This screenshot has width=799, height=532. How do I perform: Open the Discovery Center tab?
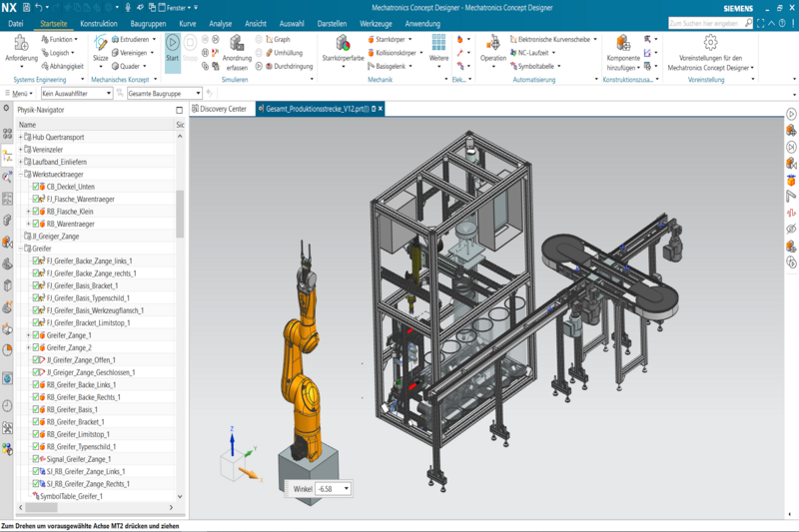(220, 109)
